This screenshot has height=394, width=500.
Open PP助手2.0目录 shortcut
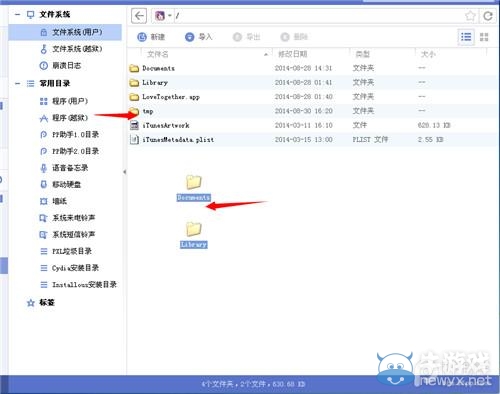pyautogui.click(x=69, y=151)
